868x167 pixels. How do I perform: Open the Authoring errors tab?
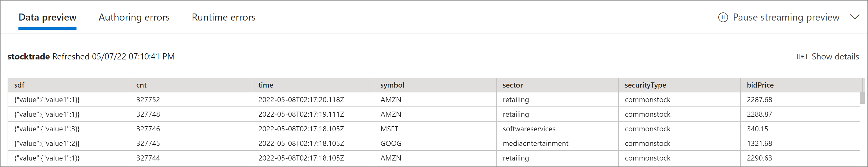tap(134, 18)
